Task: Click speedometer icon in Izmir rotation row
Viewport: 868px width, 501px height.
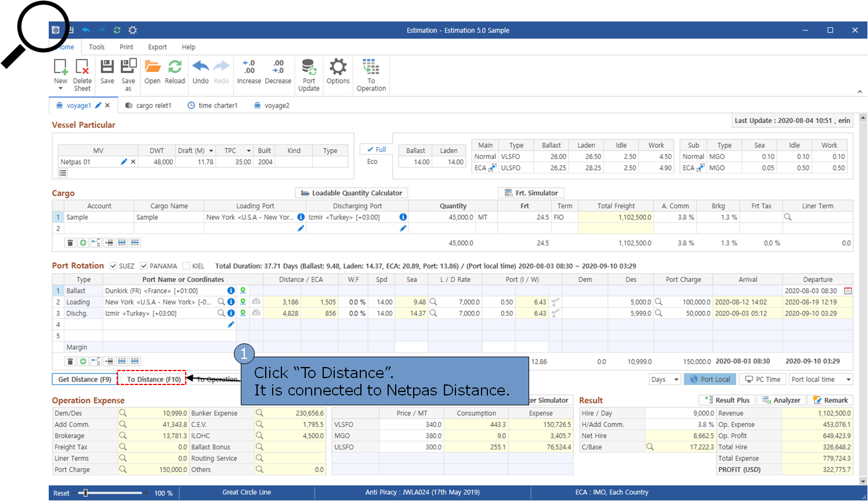Action: coord(256,313)
